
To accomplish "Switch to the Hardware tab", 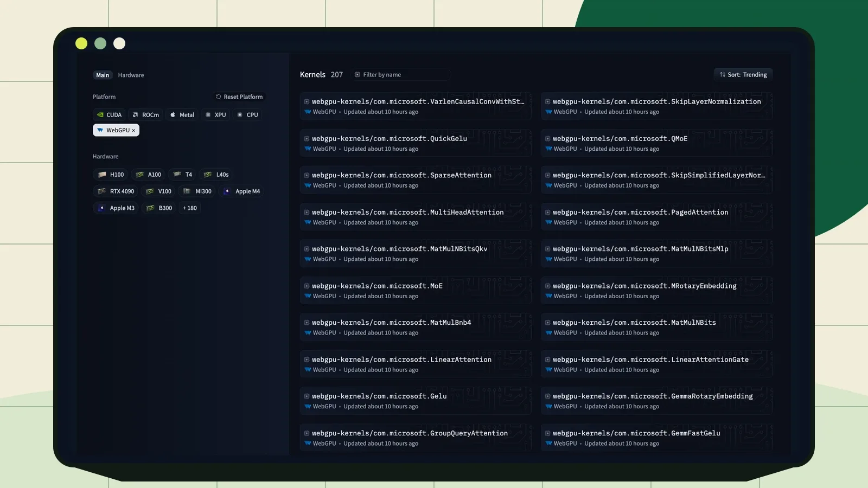I will (131, 75).
